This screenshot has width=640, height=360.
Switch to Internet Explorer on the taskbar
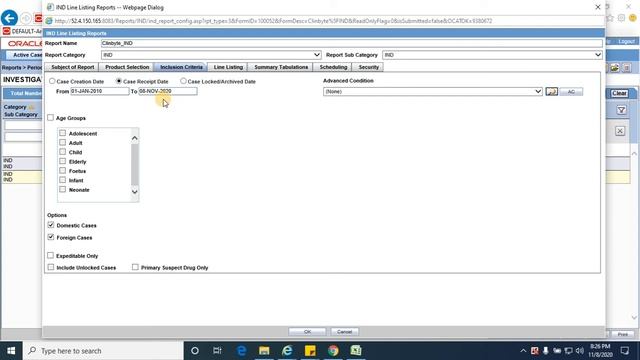point(287,351)
